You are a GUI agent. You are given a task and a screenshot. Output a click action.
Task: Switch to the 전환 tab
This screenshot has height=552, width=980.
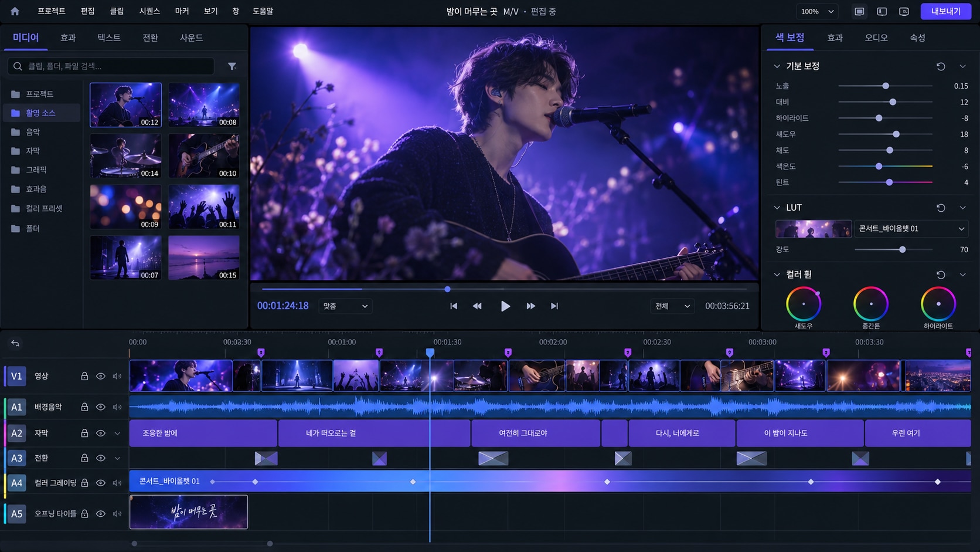(x=150, y=38)
